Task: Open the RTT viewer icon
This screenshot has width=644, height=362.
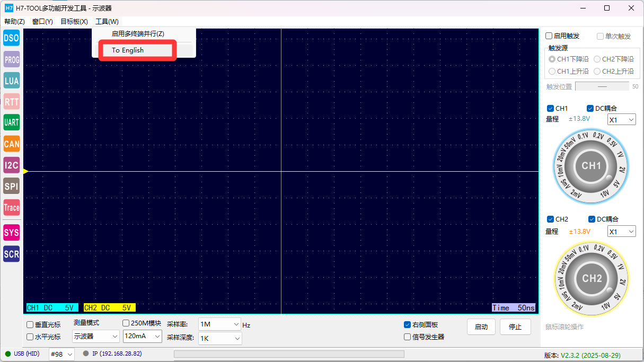Action: (x=11, y=101)
